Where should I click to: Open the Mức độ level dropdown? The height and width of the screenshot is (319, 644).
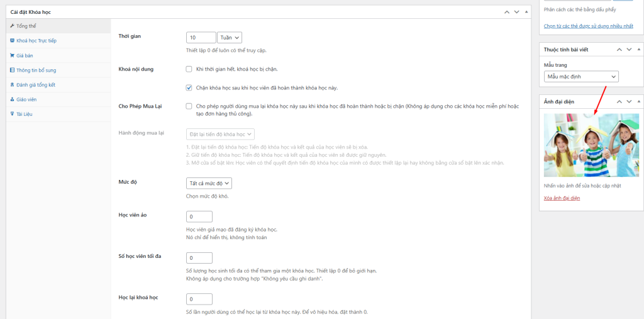pos(209,183)
